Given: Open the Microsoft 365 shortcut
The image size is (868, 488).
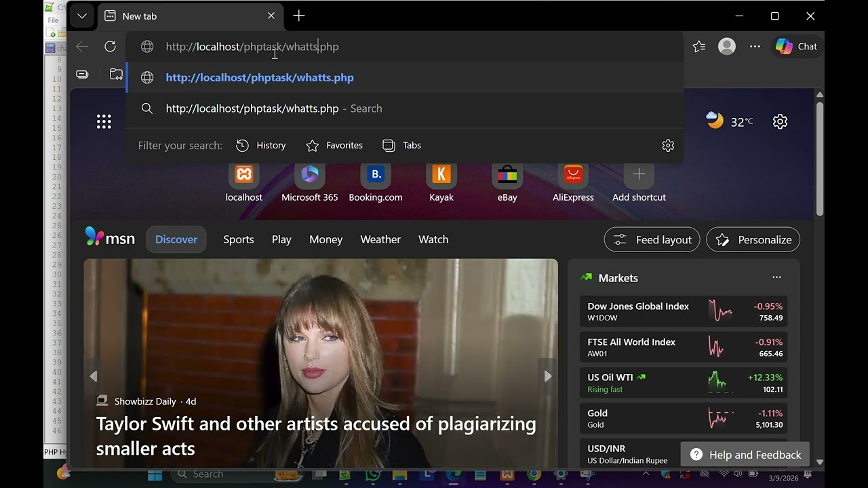Looking at the screenshot, I should click(310, 183).
